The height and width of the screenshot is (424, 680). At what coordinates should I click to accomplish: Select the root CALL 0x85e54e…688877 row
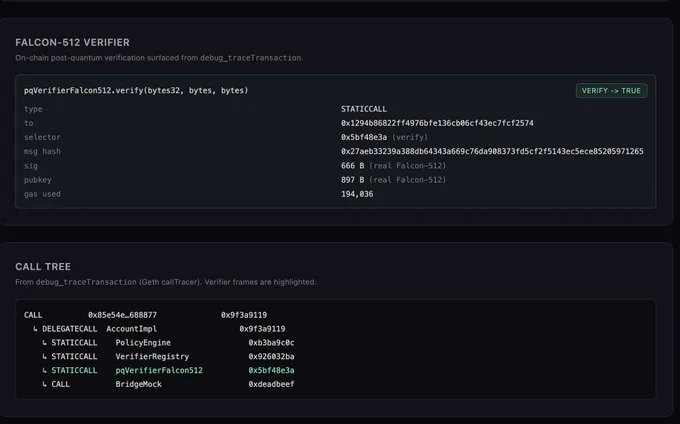(145, 315)
